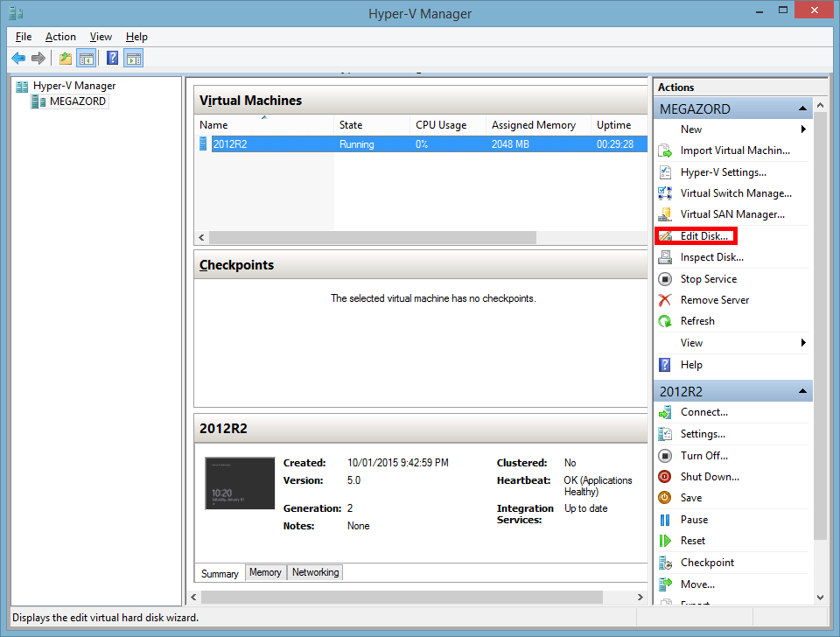The width and height of the screenshot is (840, 637).
Task: Click the Inspect Disk... action label
Action: 712,257
